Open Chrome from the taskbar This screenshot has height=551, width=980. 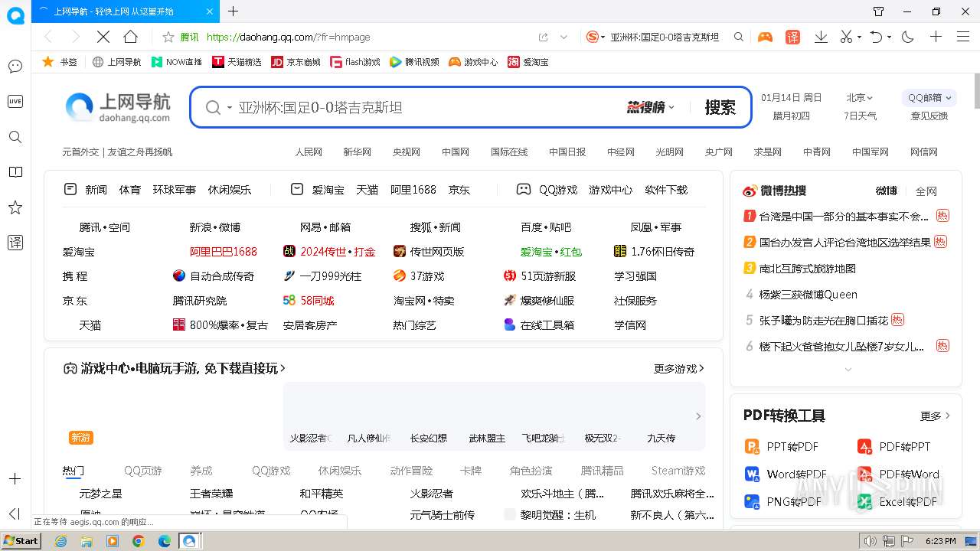[139, 541]
